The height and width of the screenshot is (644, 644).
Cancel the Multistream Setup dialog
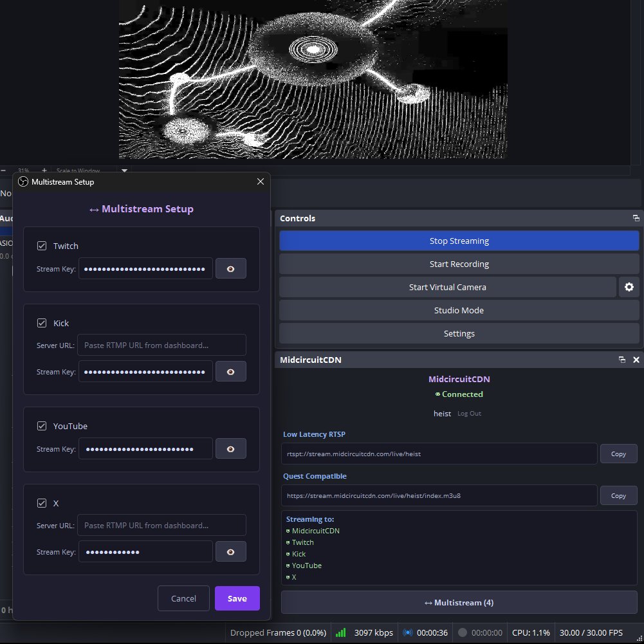click(183, 598)
